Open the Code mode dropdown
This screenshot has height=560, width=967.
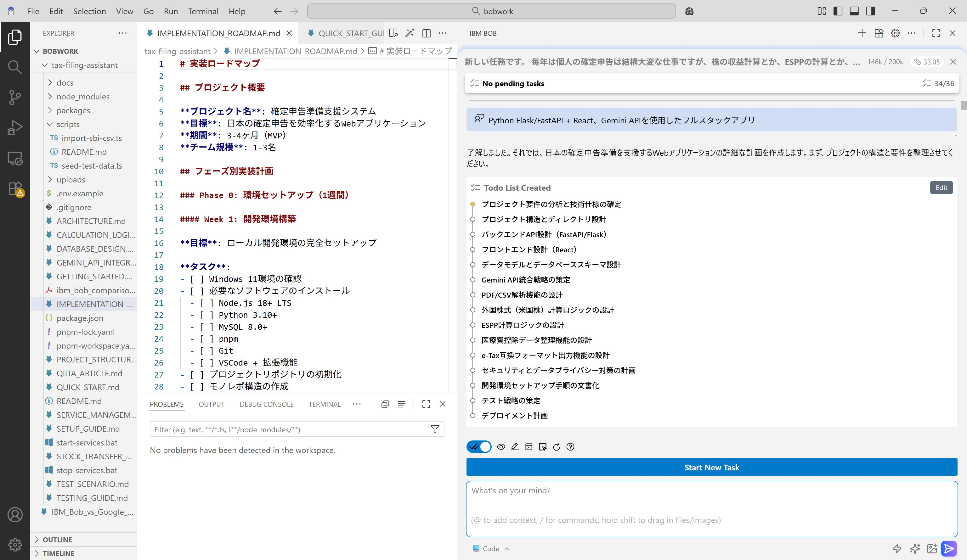point(491,548)
